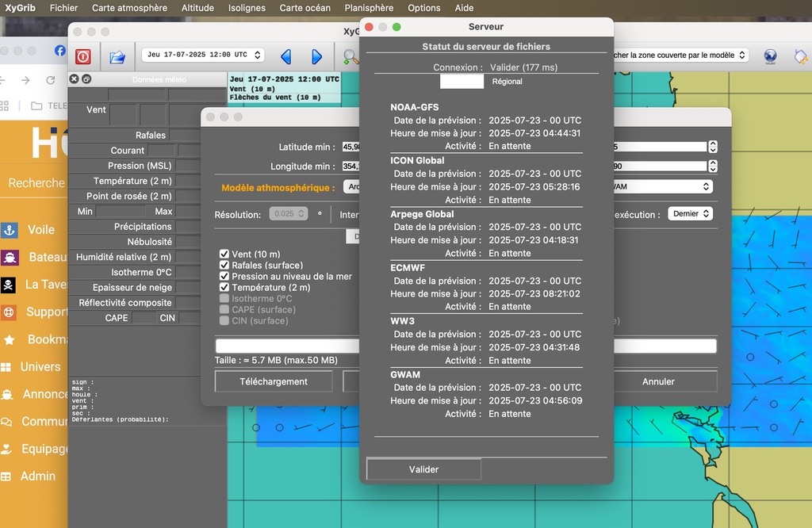Uncheck the Vent (10 m) checkbox
812x528 pixels.
pos(224,254)
